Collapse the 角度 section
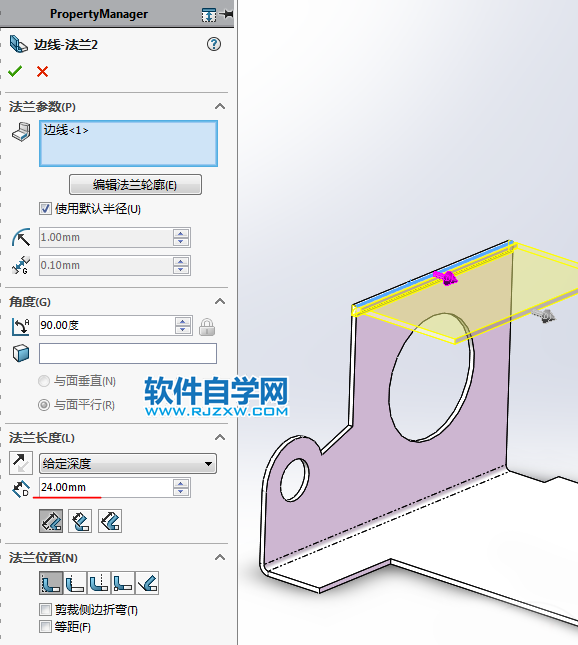 pos(220,302)
